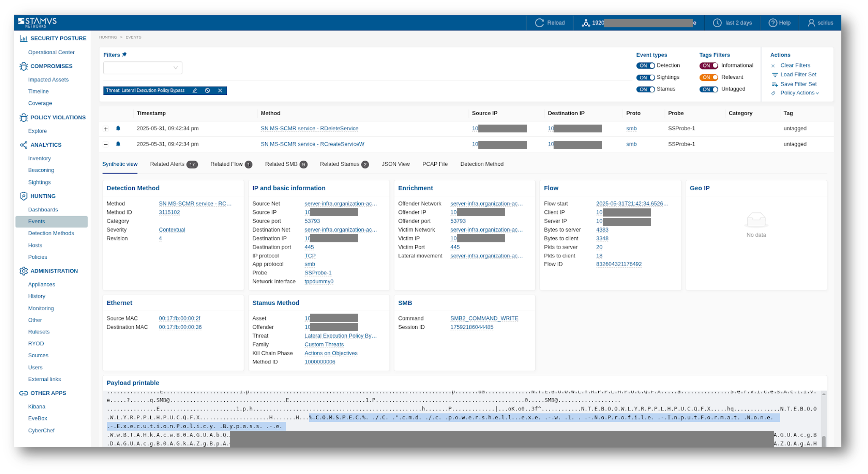868x474 pixels.
Task: Open Detection Methods in Hunting sidebar
Action: tap(51, 233)
